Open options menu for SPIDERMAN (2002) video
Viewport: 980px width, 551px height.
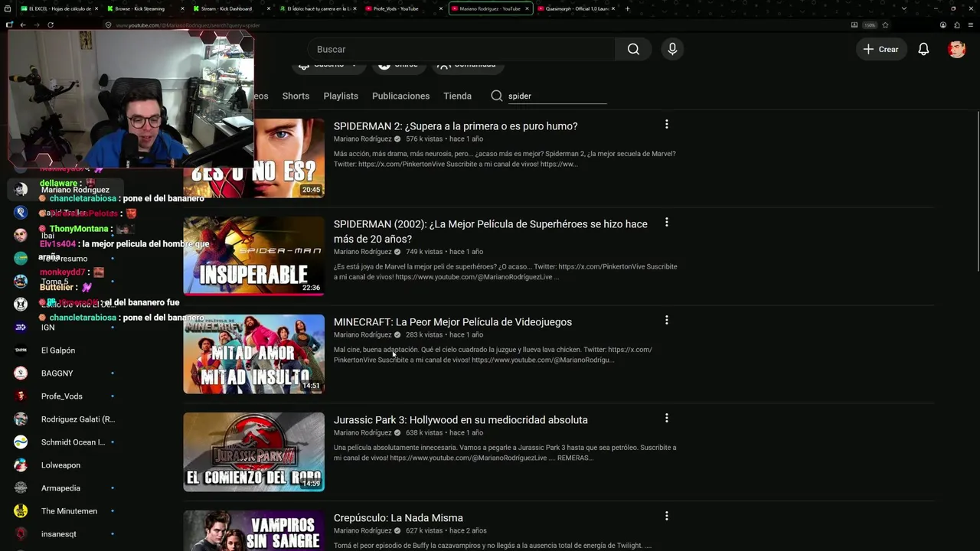pos(666,222)
